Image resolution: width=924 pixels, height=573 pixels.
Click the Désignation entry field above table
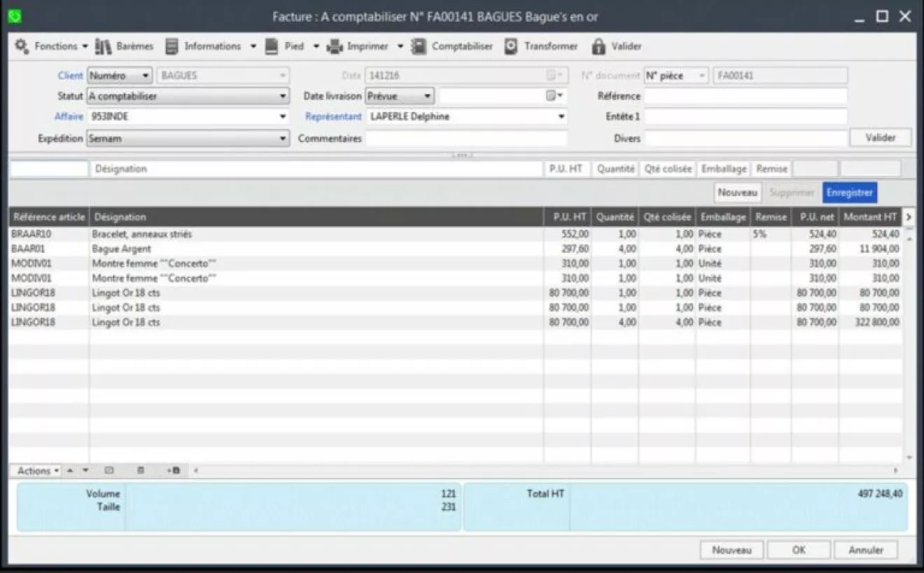[316, 169]
